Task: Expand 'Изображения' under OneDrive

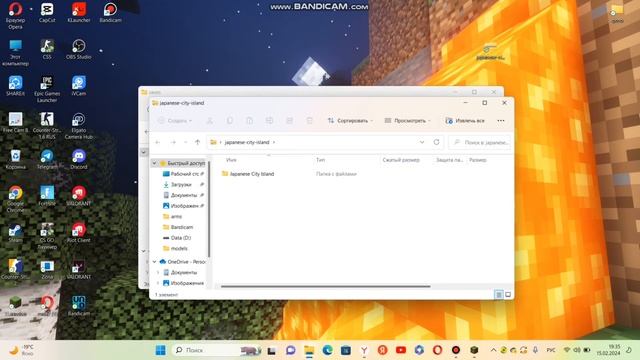Action: [158, 283]
